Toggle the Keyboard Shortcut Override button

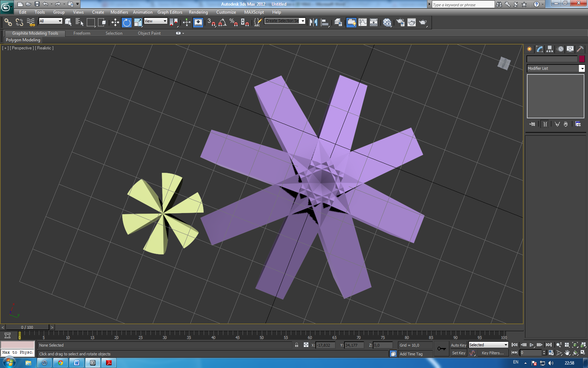coord(198,22)
